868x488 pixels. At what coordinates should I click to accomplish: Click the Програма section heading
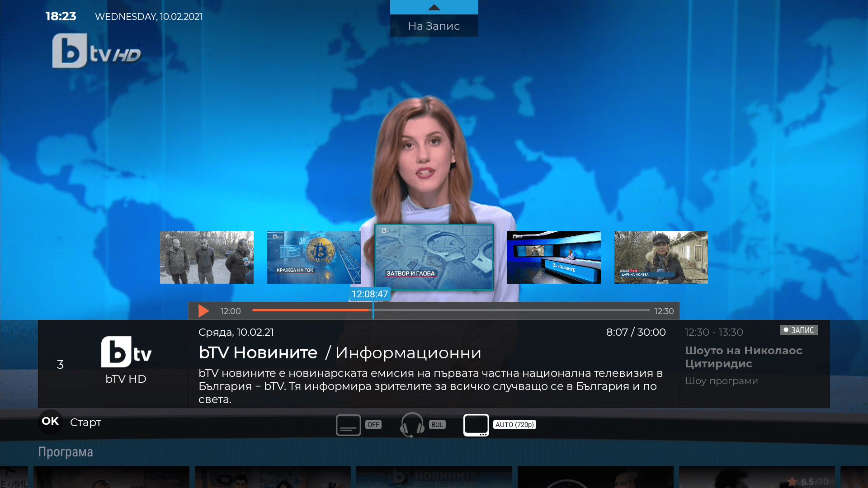(x=66, y=452)
